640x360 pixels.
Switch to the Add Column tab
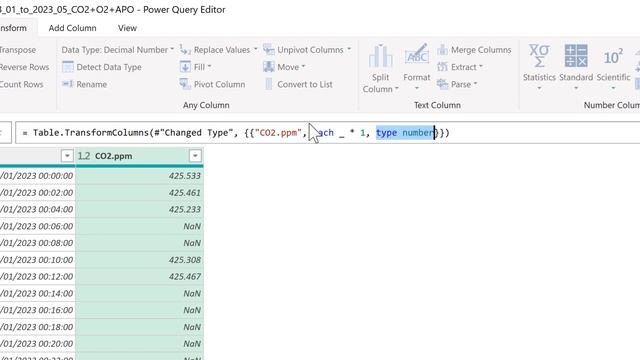point(72,28)
